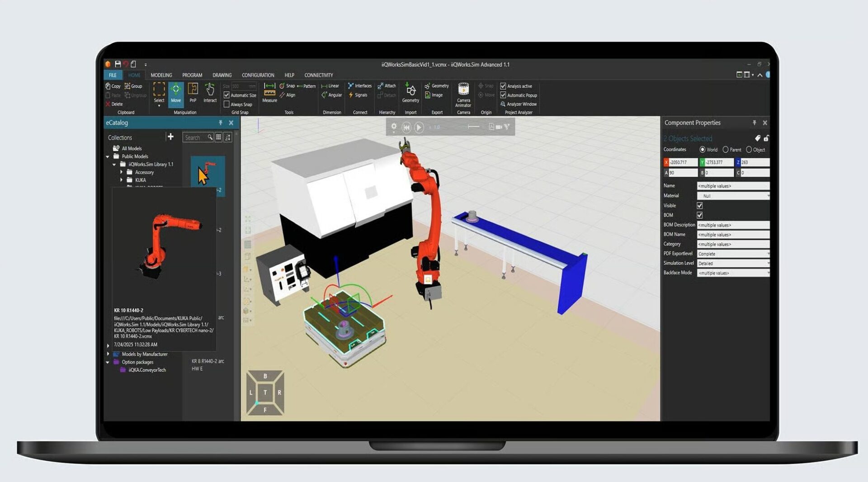
Task: Switch to the MODELING ribbon tab
Action: tap(161, 75)
